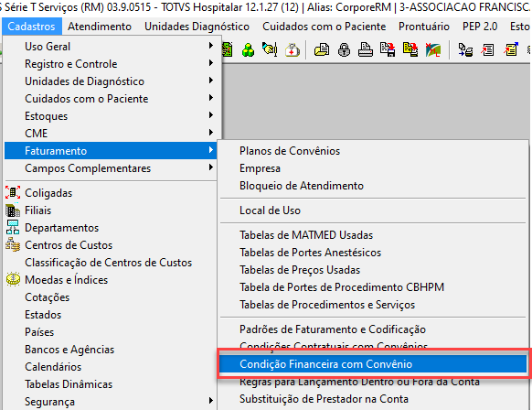Click the white list with red arrow icon
532x410 pixels.
pyautogui.click(x=487, y=50)
